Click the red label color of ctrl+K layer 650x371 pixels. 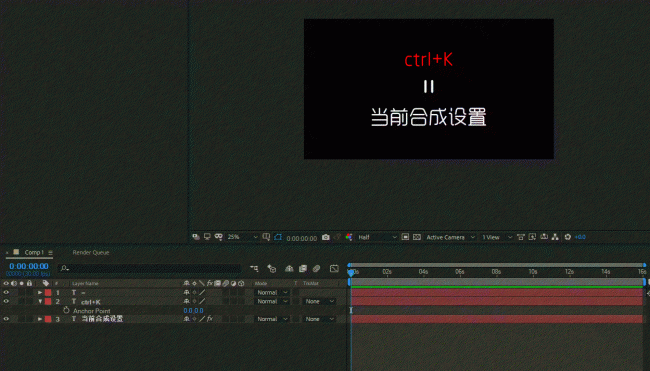(48, 301)
